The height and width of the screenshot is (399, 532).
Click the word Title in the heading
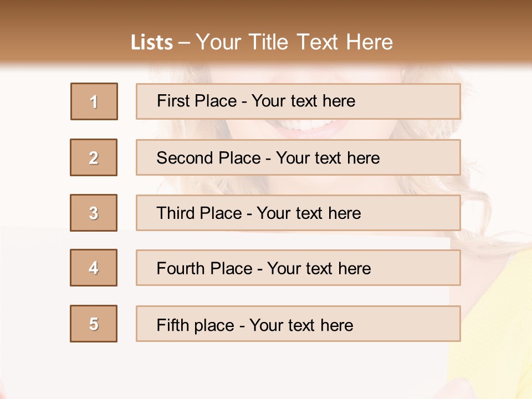268,43
